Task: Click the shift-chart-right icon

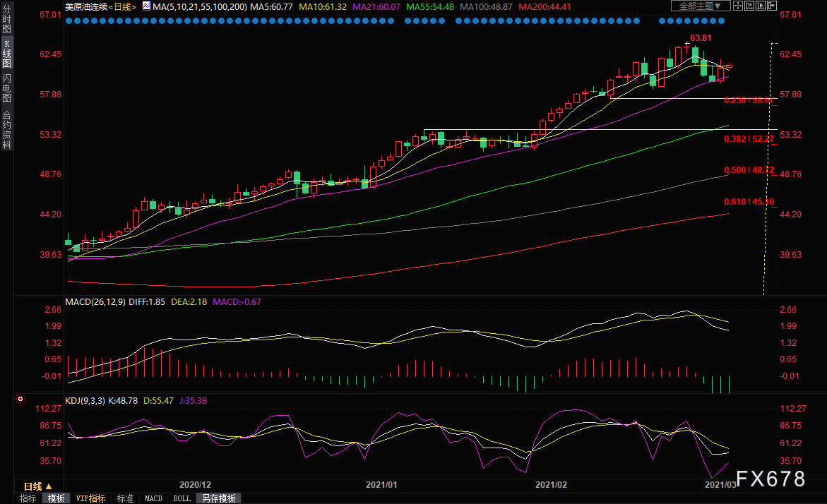Action: pos(771,6)
